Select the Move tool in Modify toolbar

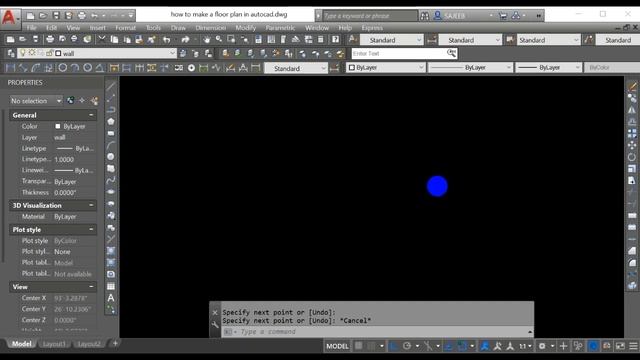632,145
